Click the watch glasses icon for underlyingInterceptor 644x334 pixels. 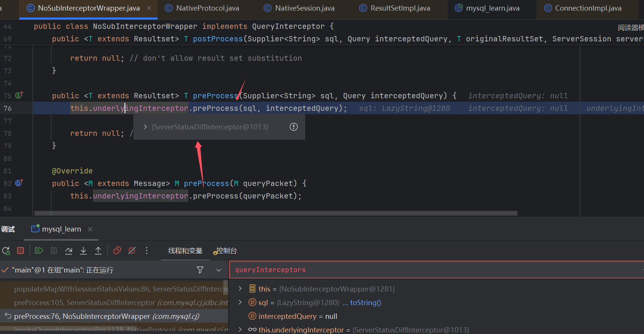coord(252,330)
